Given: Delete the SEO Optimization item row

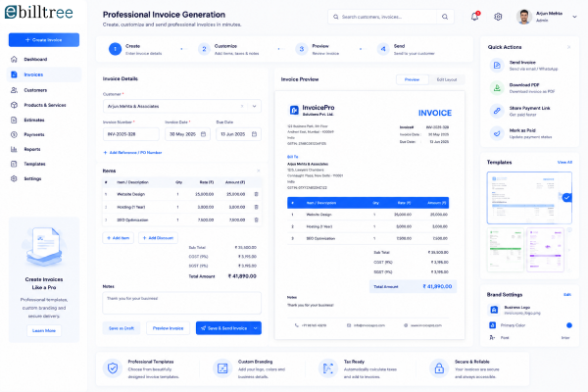Looking at the screenshot, I should coord(257,220).
